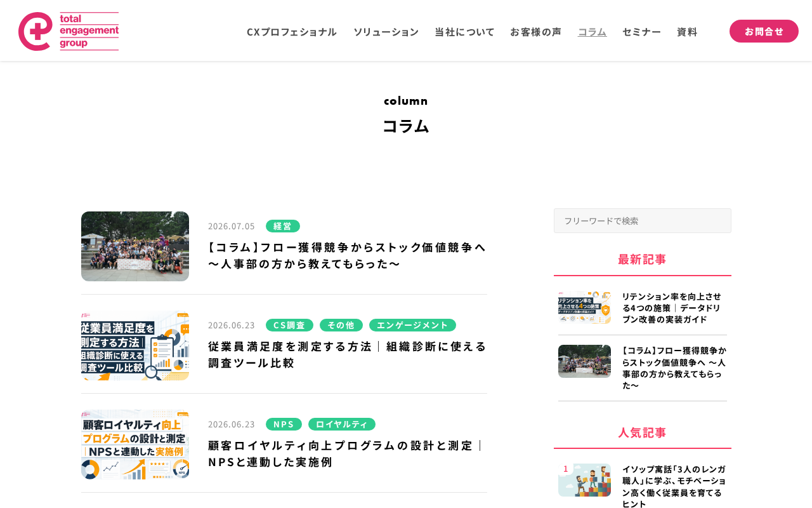Screen dimensions: 812x508
Task: Click the 最新記事 sidebar heading
Action: pyautogui.click(x=642, y=259)
